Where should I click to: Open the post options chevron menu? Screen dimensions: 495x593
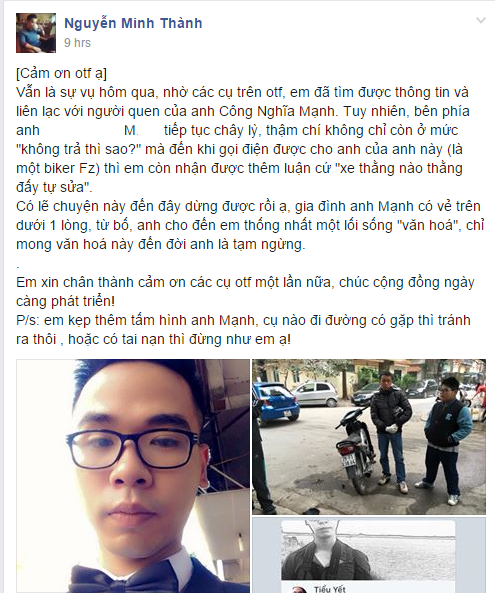coord(481,20)
